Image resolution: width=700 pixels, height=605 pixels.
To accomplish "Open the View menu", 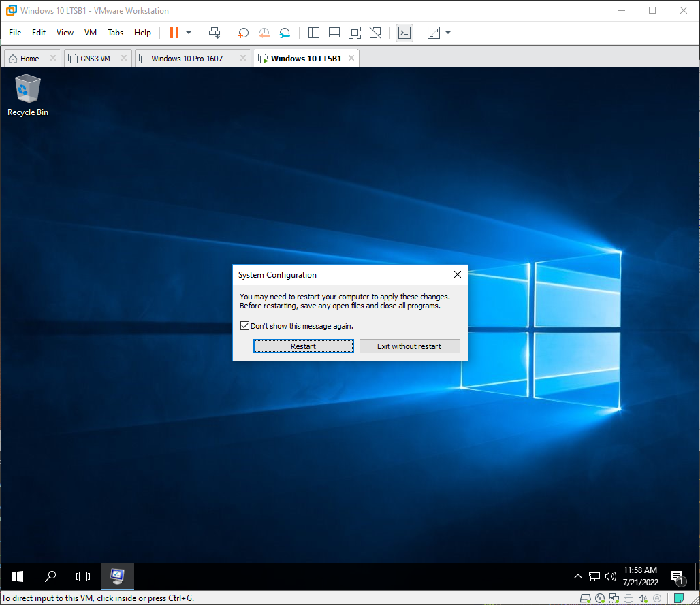I will [x=65, y=33].
